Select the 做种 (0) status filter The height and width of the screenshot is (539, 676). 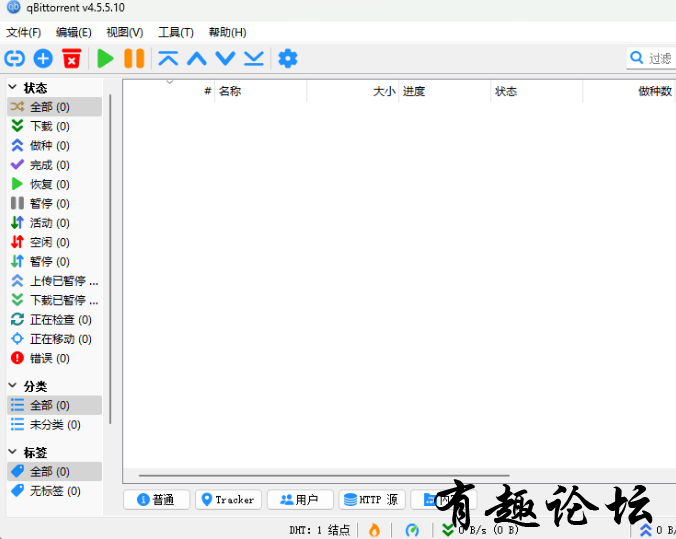(55, 145)
